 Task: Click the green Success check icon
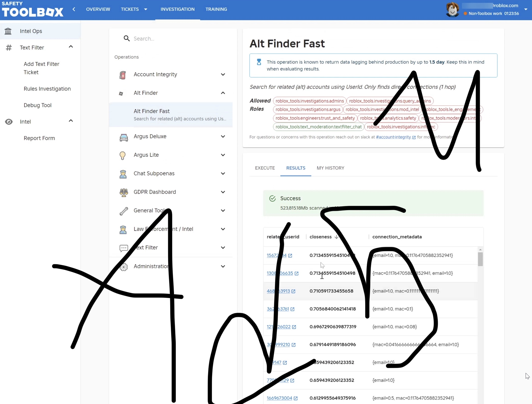[x=272, y=199]
